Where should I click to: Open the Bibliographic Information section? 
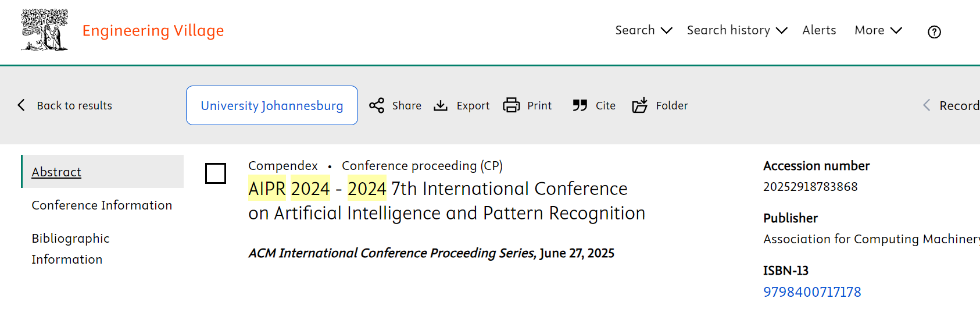click(x=70, y=249)
